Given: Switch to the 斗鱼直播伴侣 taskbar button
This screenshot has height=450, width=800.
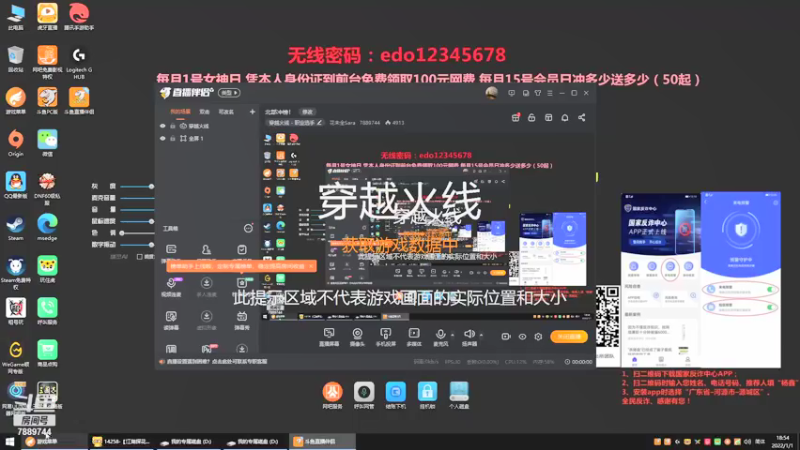Looking at the screenshot, I should click(322, 442).
